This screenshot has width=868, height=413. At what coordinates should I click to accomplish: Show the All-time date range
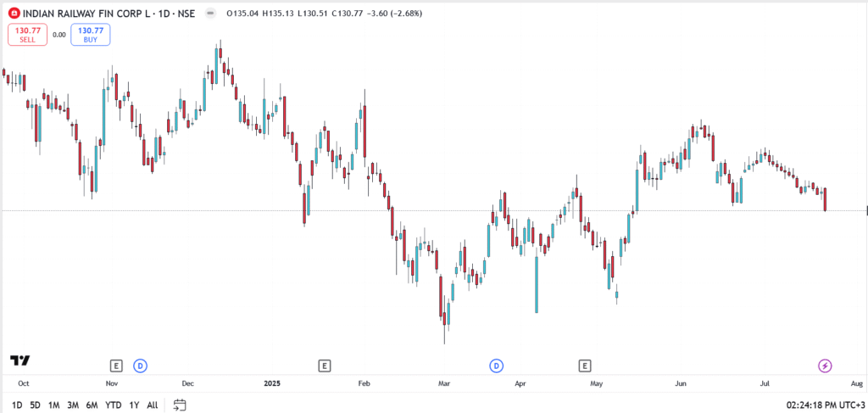(152, 405)
